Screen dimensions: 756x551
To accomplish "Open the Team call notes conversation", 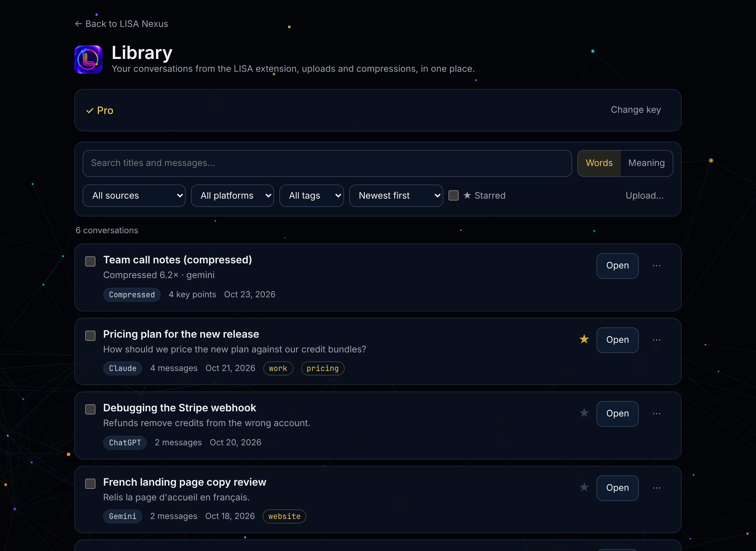I will point(617,266).
